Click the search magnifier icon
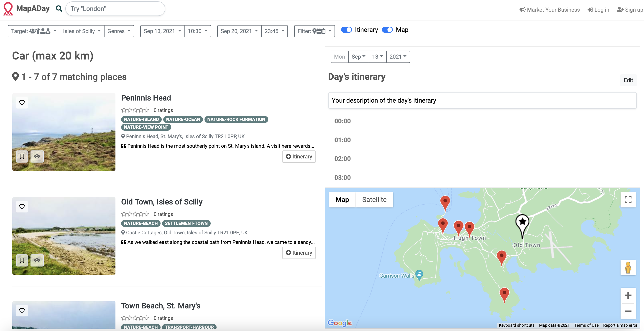 coord(59,9)
